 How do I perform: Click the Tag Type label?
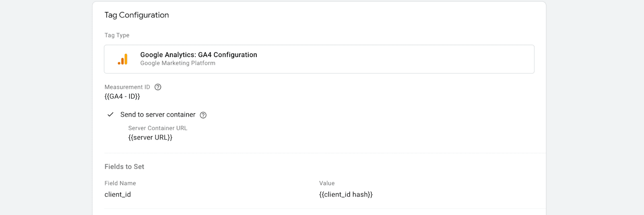coord(117,35)
